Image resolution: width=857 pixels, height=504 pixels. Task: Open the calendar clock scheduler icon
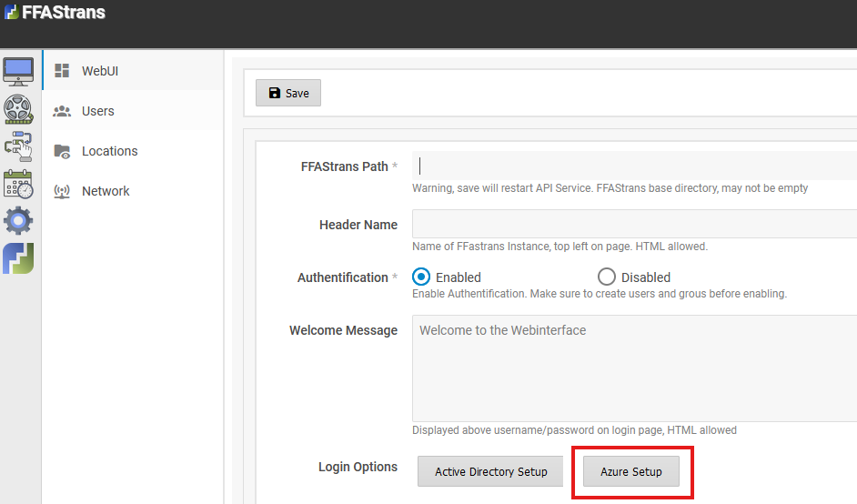18,184
